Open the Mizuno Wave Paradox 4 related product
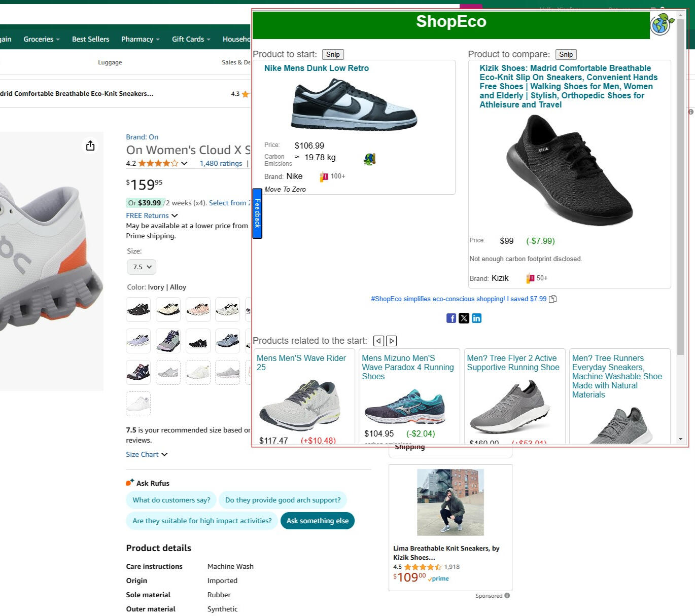Image resolution: width=695 pixels, height=616 pixels. pos(408,367)
